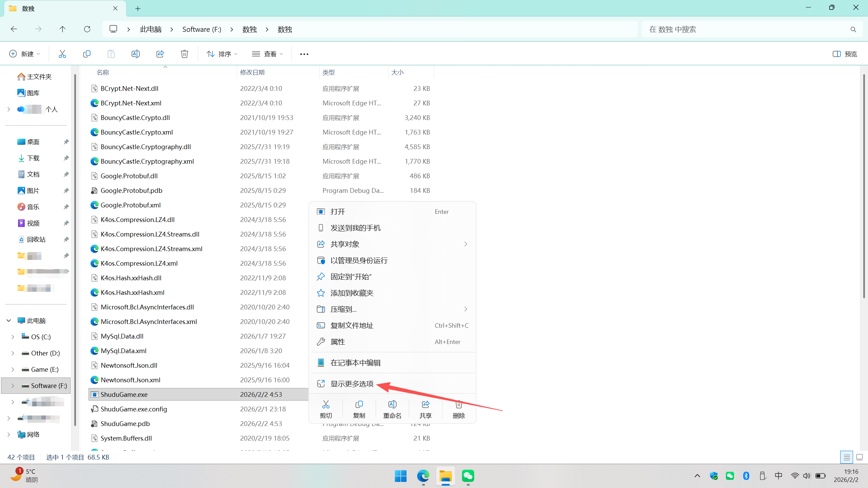The height and width of the screenshot is (488, 868).
Task: Open the Sort (排序) dropdown
Action: 222,54
